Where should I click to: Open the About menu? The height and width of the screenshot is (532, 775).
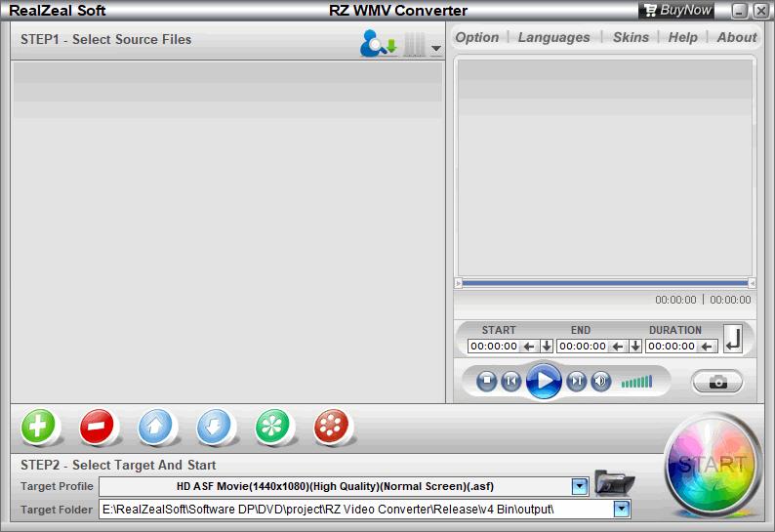click(x=737, y=37)
